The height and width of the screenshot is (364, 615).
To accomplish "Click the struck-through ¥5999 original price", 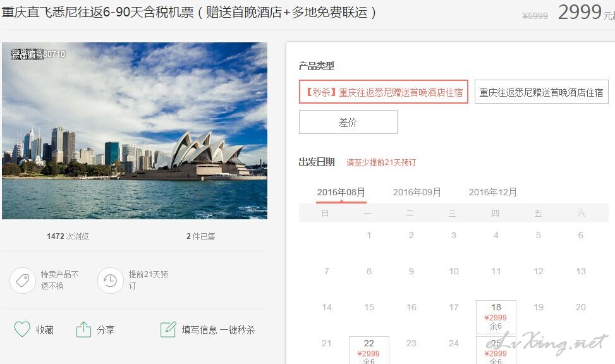I will [x=535, y=16].
